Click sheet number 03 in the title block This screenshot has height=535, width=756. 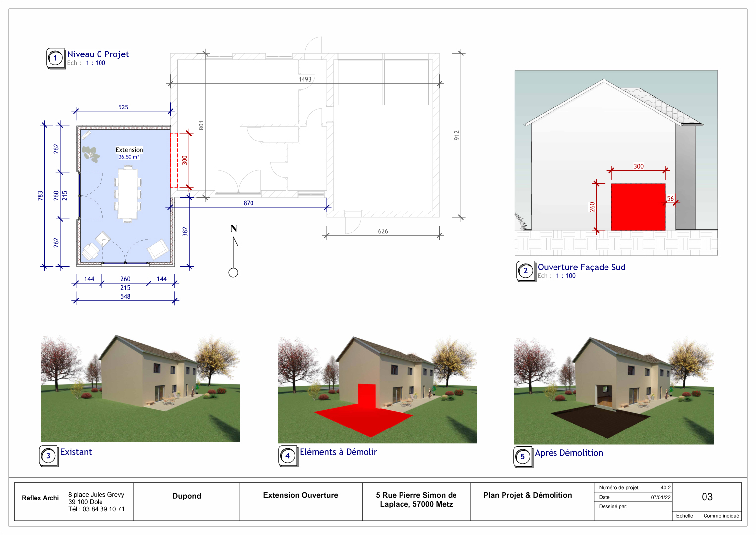(707, 497)
